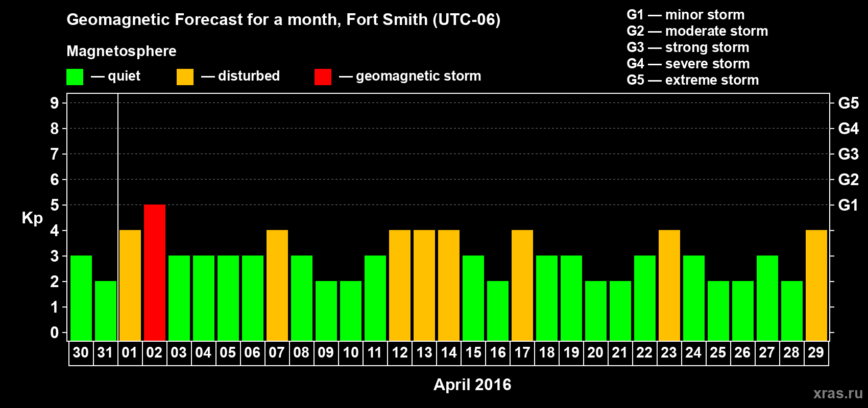
Task: Click date label 29 on the axis
Action: [816, 352]
